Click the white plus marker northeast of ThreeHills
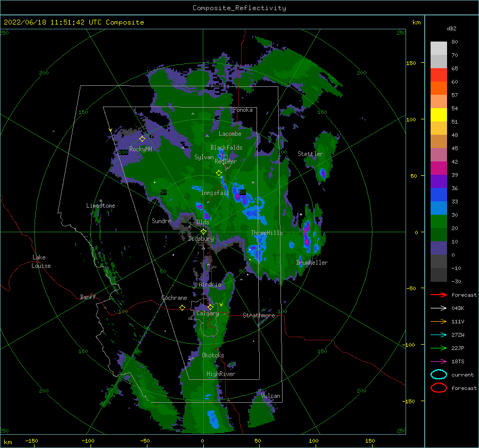 pyautogui.click(x=301, y=214)
